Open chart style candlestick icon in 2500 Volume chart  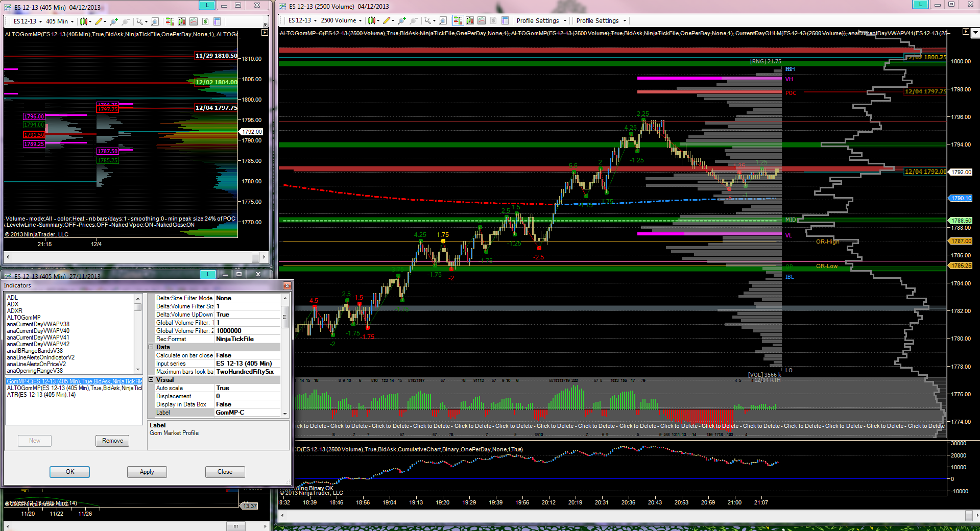click(x=372, y=20)
